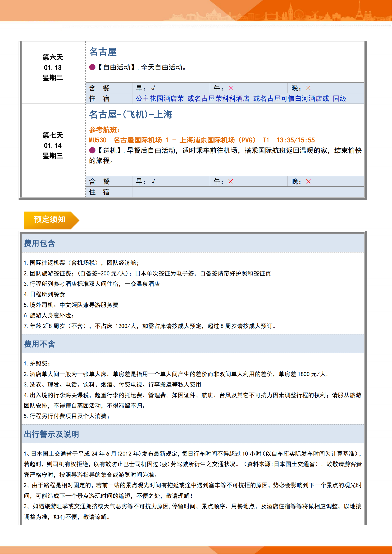
Task: Click the 名古屋-(飞机)-上海 title
Action: (131, 115)
